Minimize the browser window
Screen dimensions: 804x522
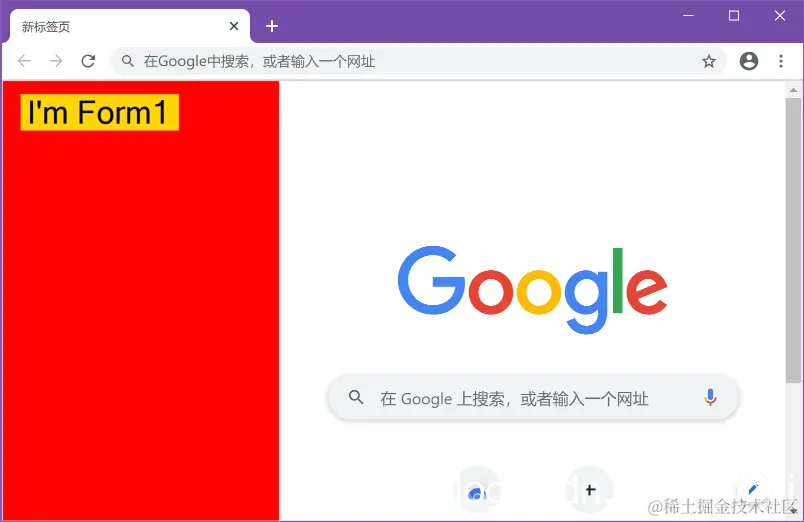point(689,16)
